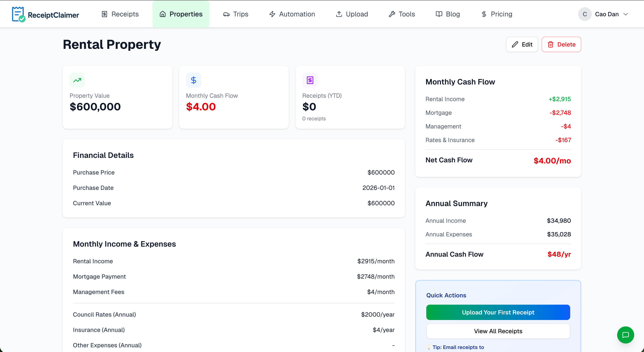Click the $2915/month Rental Income value
The width and height of the screenshot is (644, 352).
click(376, 261)
